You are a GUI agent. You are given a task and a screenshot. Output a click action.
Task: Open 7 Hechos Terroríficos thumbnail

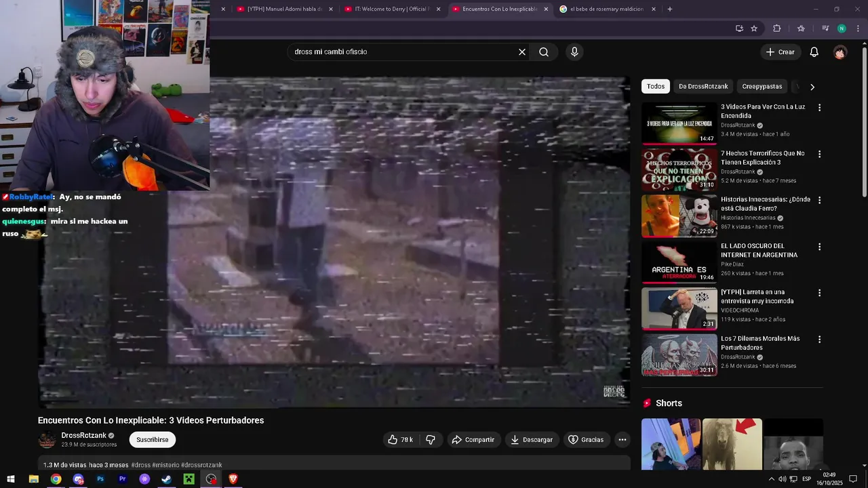tap(679, 169)
